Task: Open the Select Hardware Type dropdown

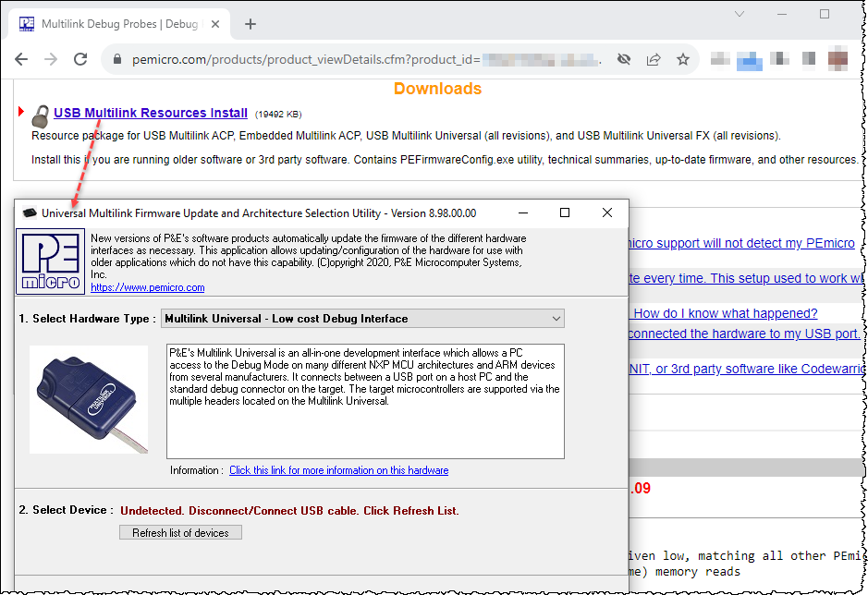Action: 556,318
